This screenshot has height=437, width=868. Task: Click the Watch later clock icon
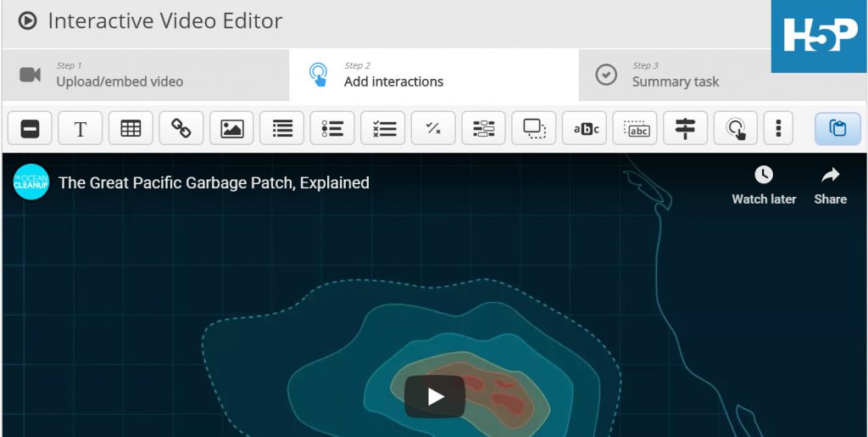[x=764, y=175]
